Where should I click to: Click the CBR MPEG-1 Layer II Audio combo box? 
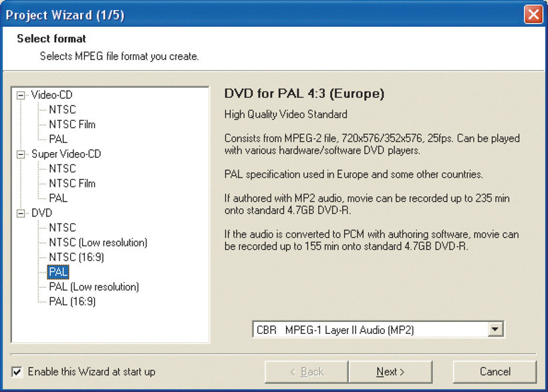tap(378, 329)
